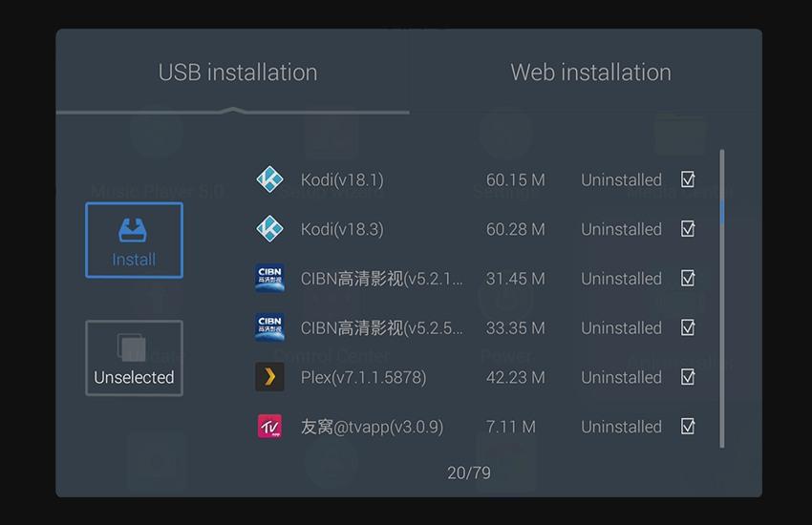Deselect the CIBN v5.2.1 checkbox
This screenshot has height=525, width=812.
click(x=687, y=279)
